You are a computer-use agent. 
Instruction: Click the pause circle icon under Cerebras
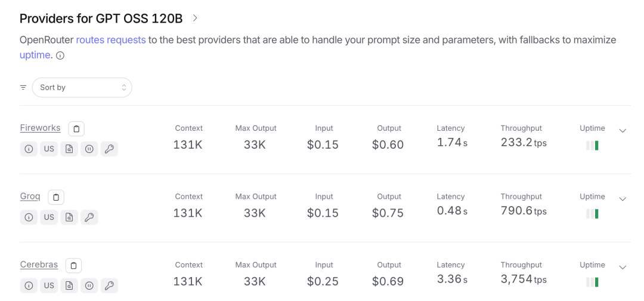tap(89, 285)
